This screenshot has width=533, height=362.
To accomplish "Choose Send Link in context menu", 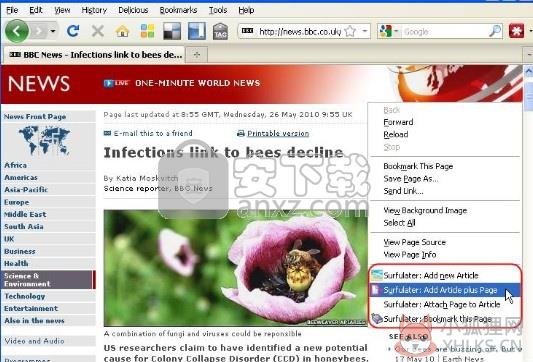I will coord(403,191).
